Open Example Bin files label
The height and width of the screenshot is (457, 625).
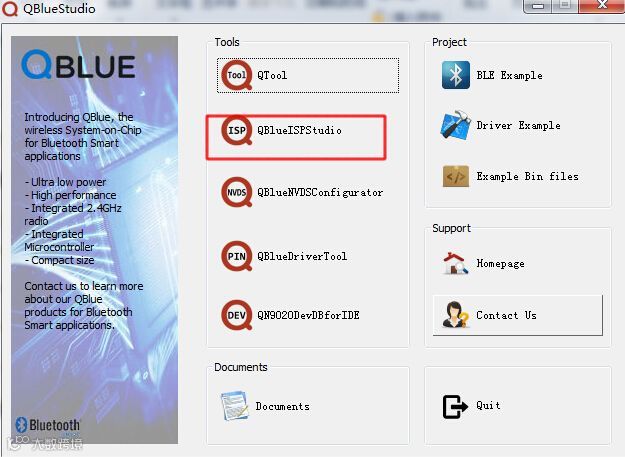tap(527, 176)
